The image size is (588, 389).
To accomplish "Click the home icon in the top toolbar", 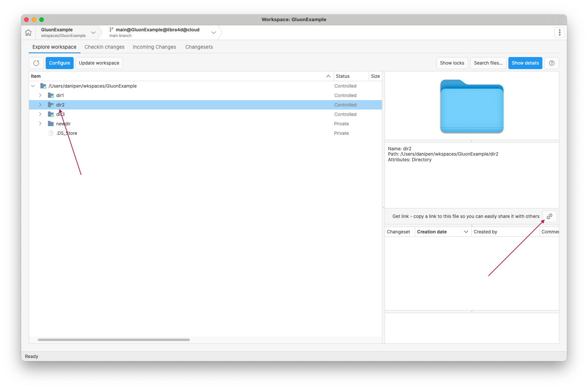I will [x=28, y=32].
